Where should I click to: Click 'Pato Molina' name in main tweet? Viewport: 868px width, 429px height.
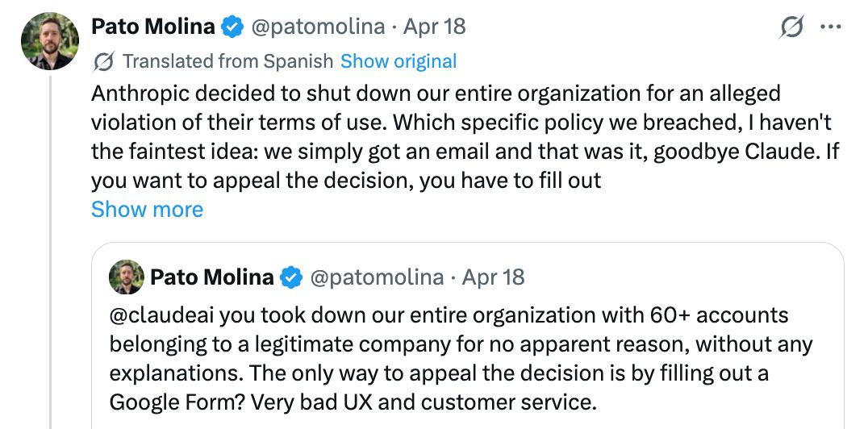coord(153,27)
